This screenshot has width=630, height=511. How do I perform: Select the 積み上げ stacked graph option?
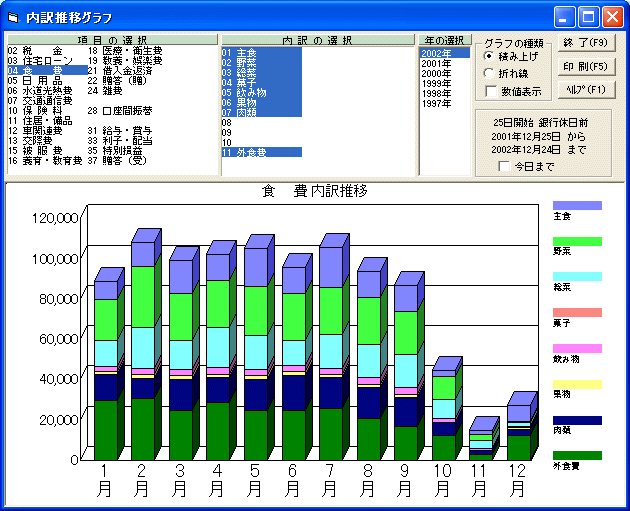click(x=488, y=56)
